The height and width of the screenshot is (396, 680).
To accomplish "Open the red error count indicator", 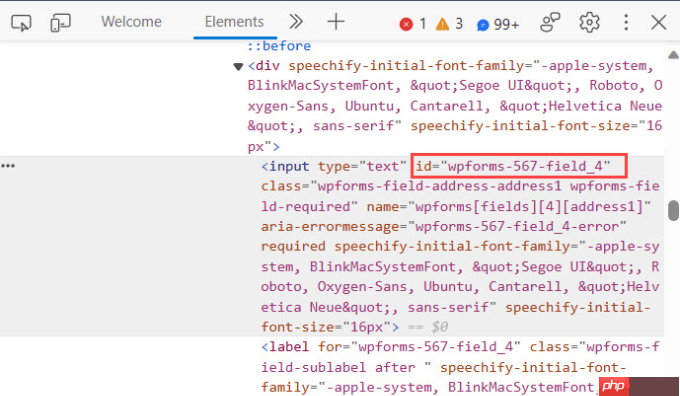I will point(413,24).
